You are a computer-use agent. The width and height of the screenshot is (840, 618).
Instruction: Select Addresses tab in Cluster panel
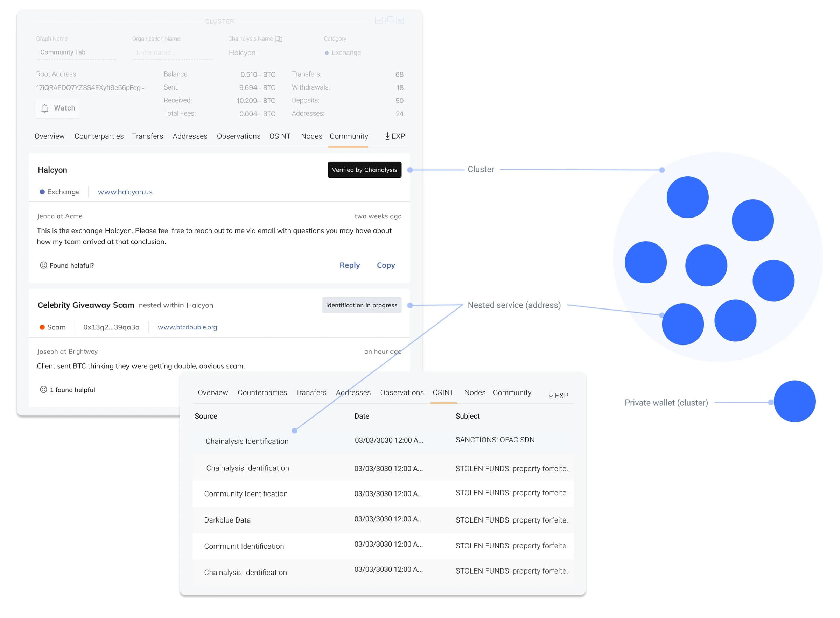click(x=190, y=136)
